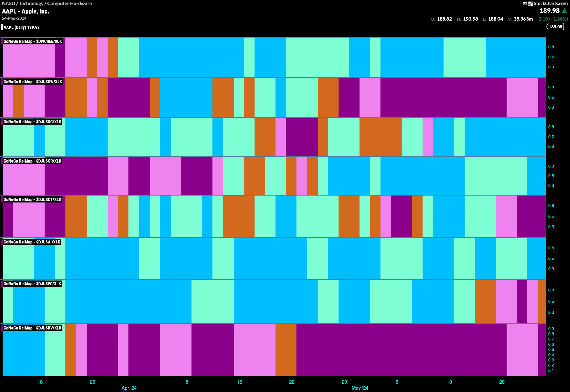The width and height of the screenshot is (570, 392).
Task: Click the StockCharts.com logo icon
Action: [x=530, y=4]
